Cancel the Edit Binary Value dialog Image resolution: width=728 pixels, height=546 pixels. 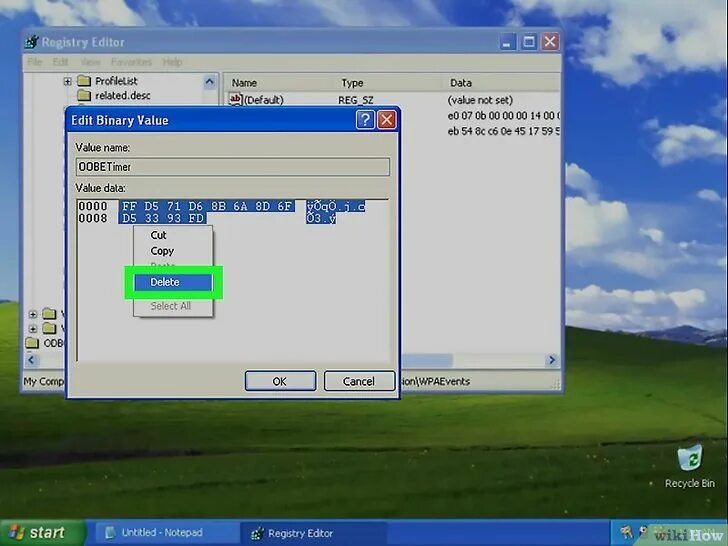pos(359,381)
